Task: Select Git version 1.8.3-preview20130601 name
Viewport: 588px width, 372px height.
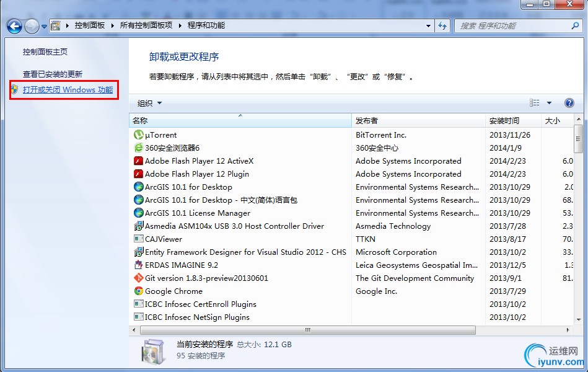Action: pos(206,278)
